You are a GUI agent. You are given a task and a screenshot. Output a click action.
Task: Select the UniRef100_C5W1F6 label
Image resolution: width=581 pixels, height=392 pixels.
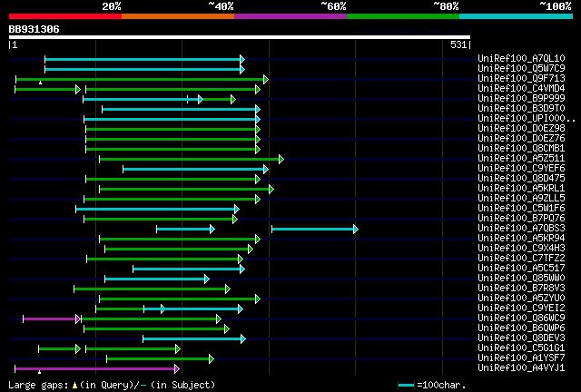(x=521, y=208)
